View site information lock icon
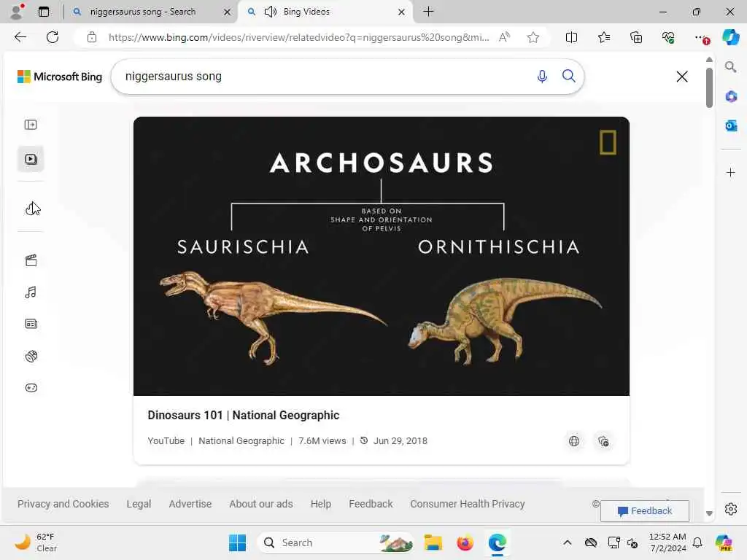Screen dimensions: 747x560 92,37
